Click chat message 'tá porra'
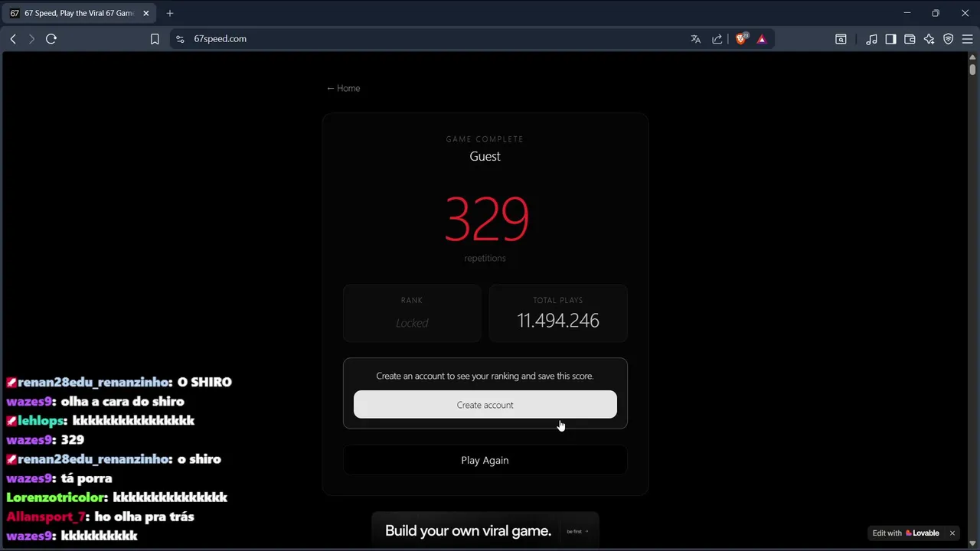This screenshot has width=980, height=551. [x=87, y=478]
